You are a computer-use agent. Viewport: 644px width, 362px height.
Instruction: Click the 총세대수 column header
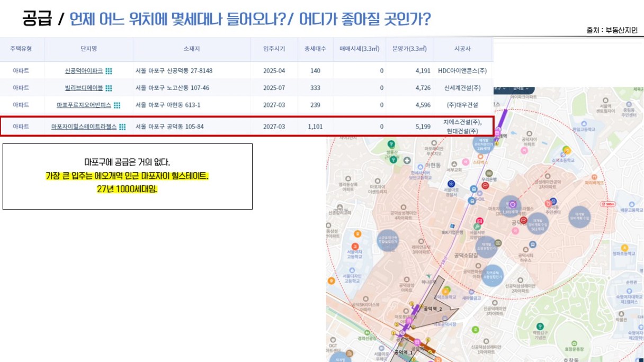tap(315, 49)
